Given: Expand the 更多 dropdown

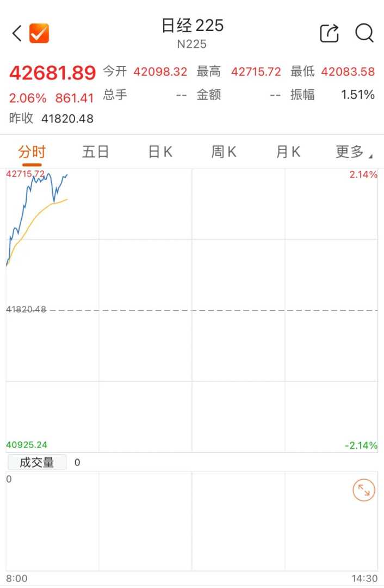Looking at the screenshot, I should 352,152.
